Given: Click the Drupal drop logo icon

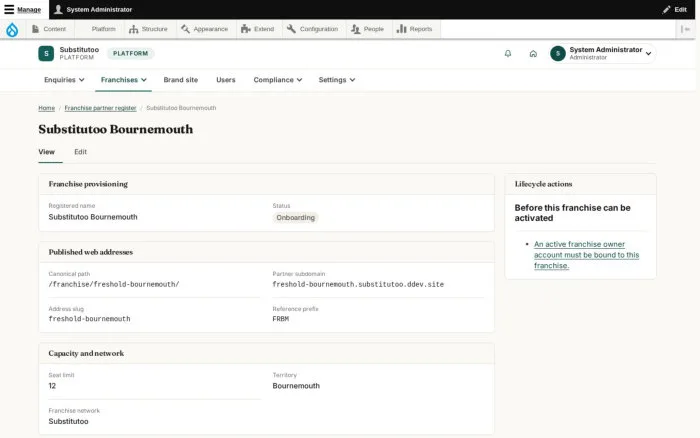Looking at the screenshot, I should tap(12, 29).
